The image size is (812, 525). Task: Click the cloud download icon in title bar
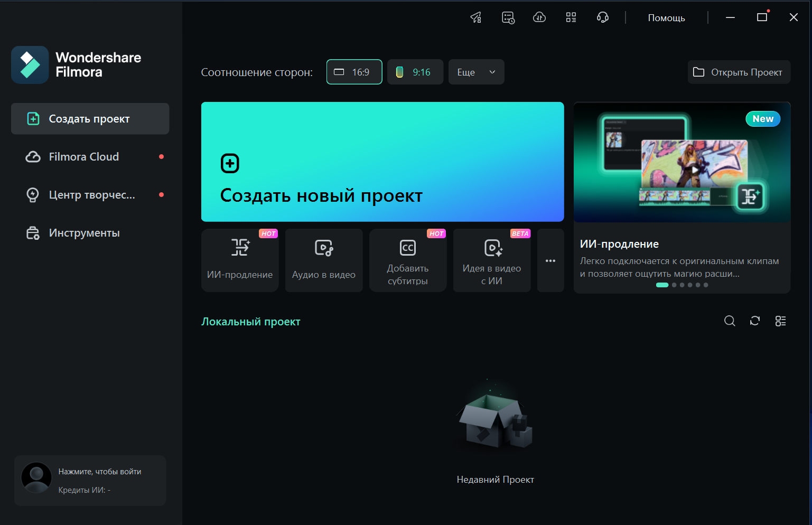[x=539, y=17]
